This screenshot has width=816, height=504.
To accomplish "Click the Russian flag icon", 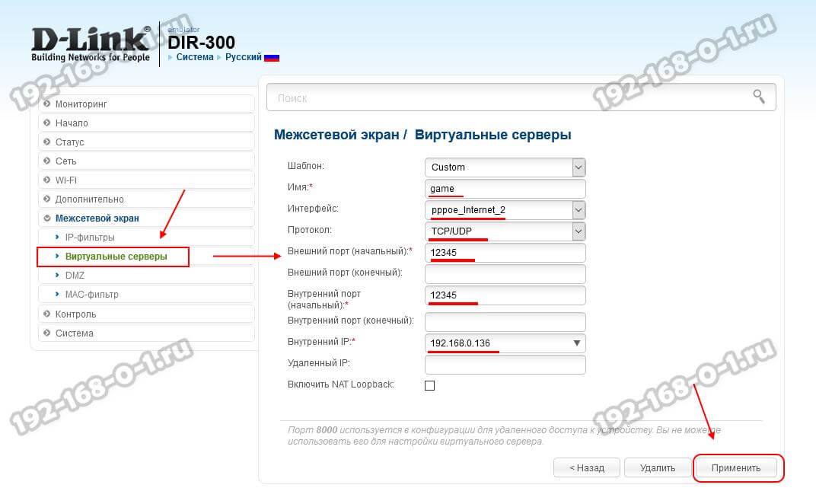I will tap(272, 58).
